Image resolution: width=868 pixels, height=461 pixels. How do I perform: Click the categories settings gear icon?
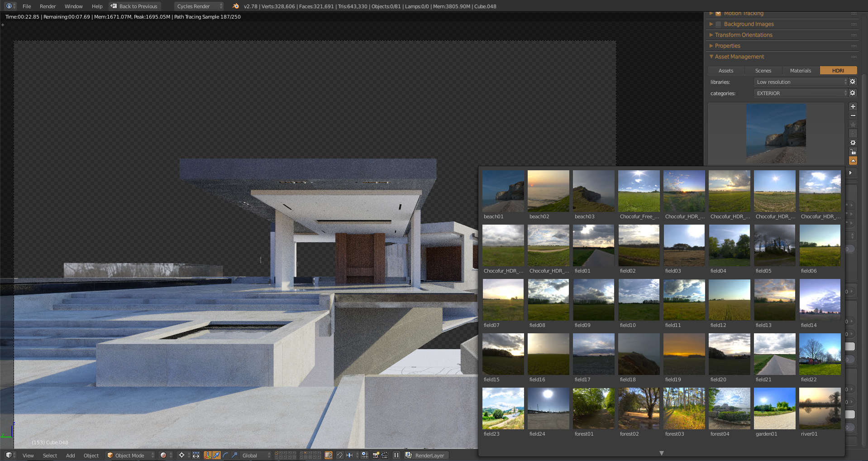853,93
